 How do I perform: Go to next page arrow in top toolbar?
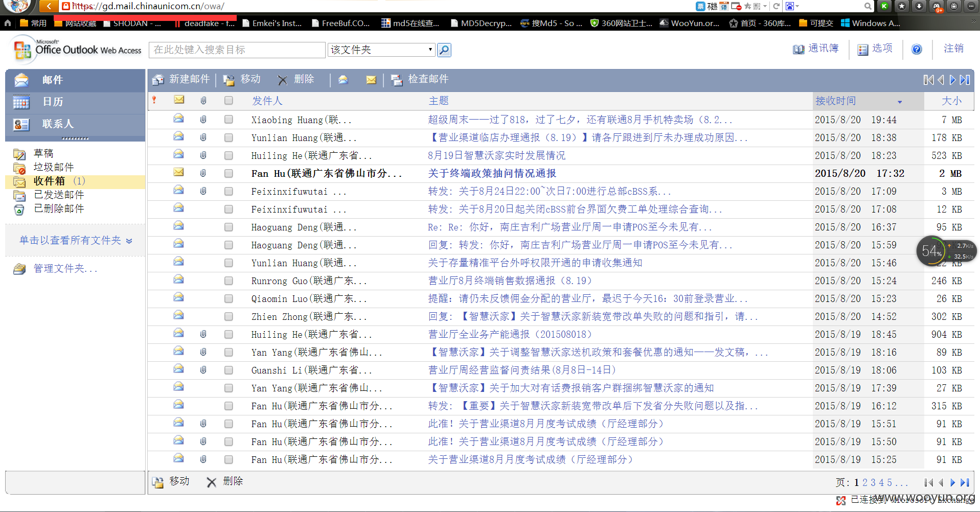point(952,80)
